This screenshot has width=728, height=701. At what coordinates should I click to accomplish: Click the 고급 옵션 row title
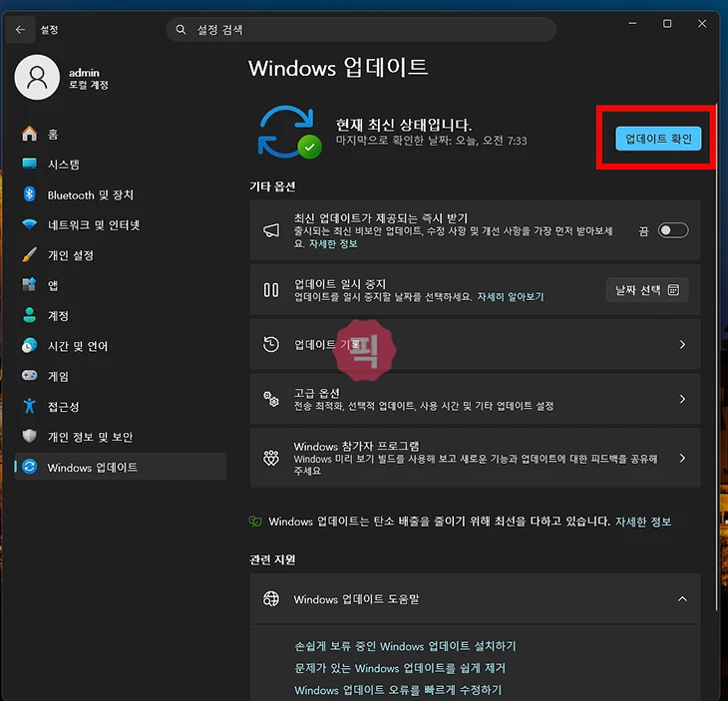coord(317,393)
